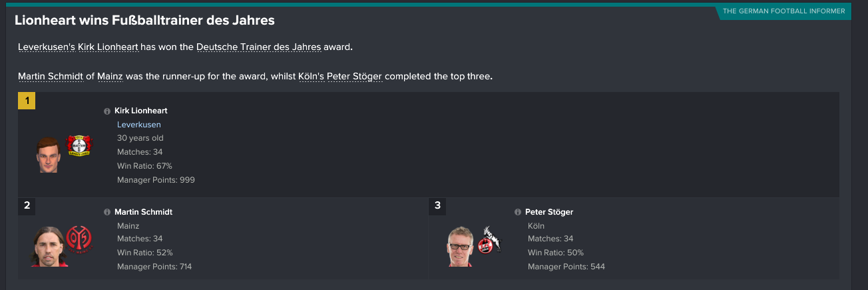Open Peter Stöger's face portrait
This screenshot has height=290, width=868.
coord(460,247)
